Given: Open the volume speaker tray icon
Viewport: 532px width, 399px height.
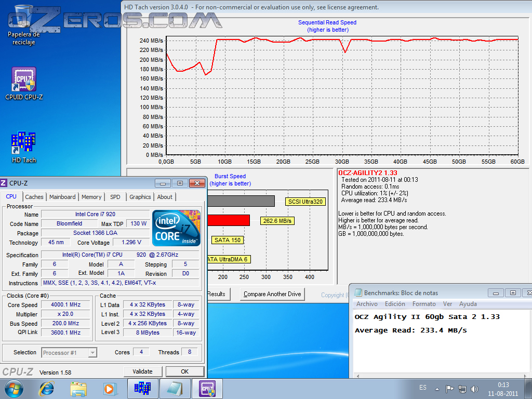Looking at the screenshot, I should [474, 389].
